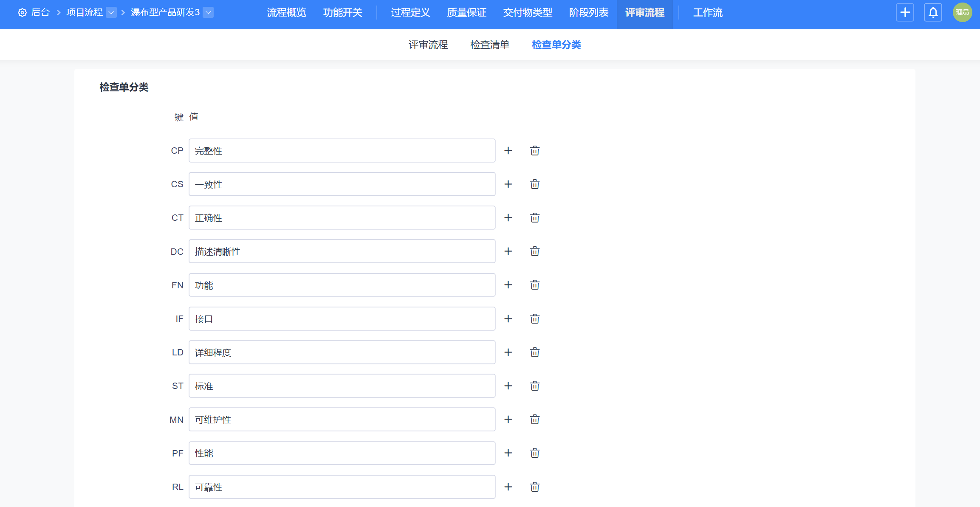Delete the CS 一致性 row with trash icon
The image size is (980, 507).
[x=534, y=184]
